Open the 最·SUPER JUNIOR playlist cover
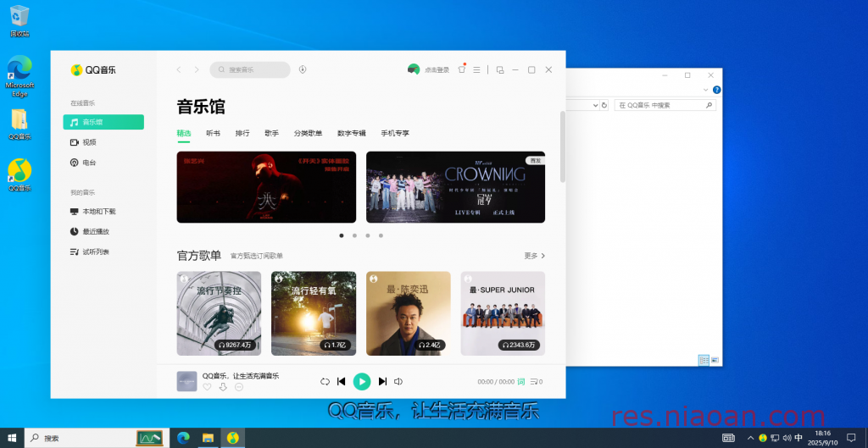Screen dimensions: 868x448 tap(504, 313)
